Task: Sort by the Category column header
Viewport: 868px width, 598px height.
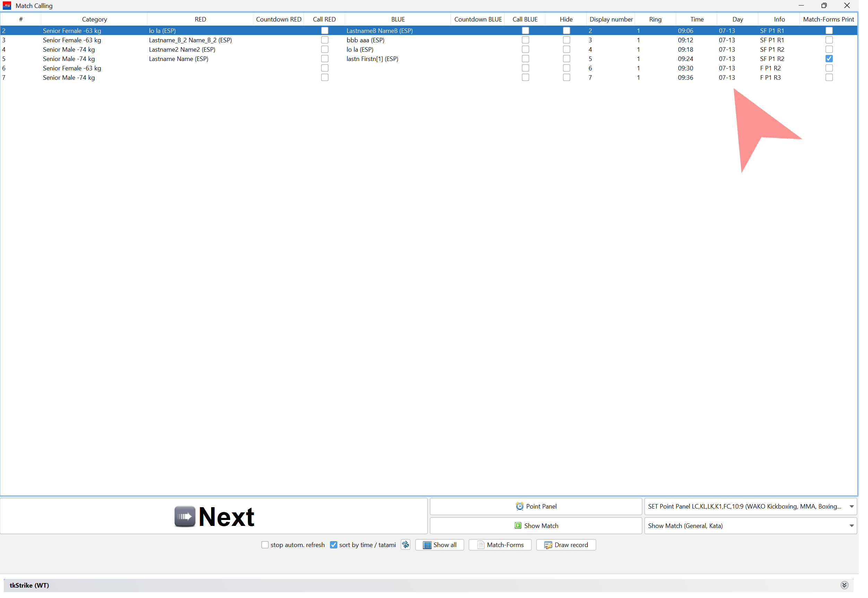Action: [x=94, y=19]
